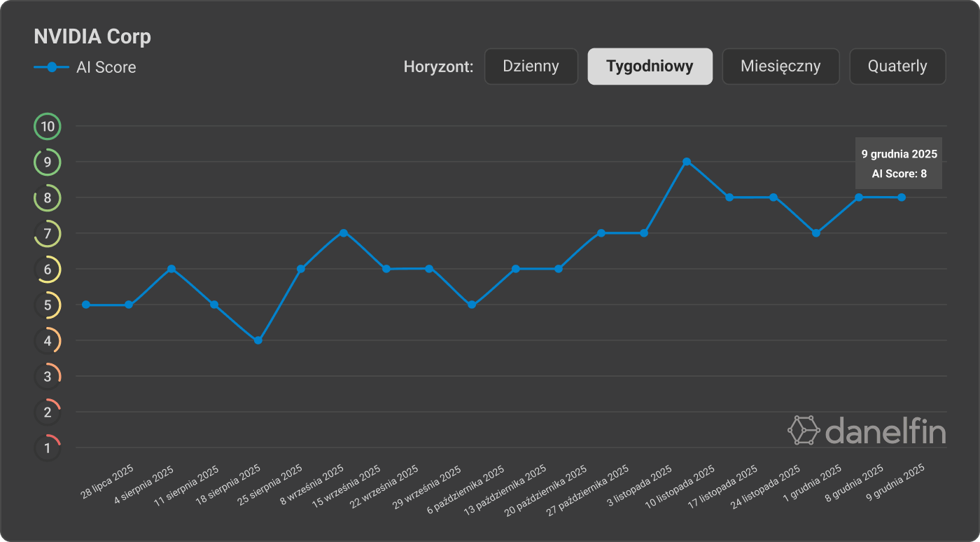The image size is (980, 542).
Task: Select the Tygodniowy horizon tab
Action: 650,67
